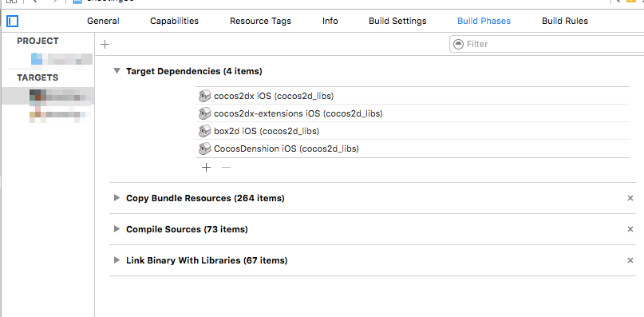The width and height of the screenshot is (644, 317).
Task: Click the cocos2dx-extensions library icon
Action: click(204, 113)
